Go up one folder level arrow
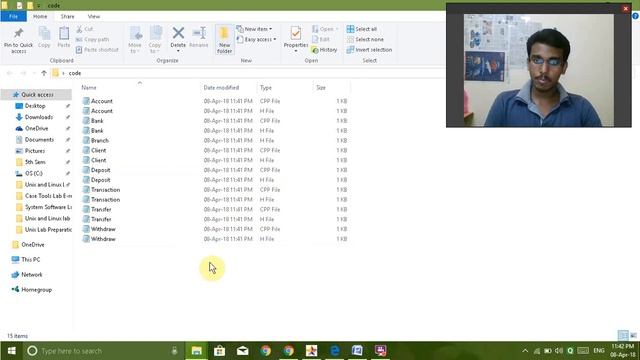Viewport: 640px width, 360px height. (44, 73)
